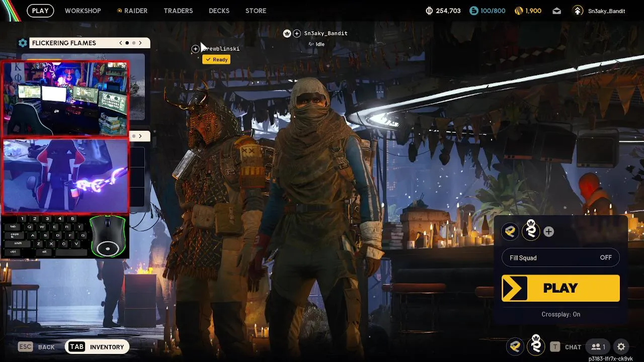Click the plus icon next to Sn3aky_Bandit name
The height and width of the screenshot is (362, 644).
pos(297,33)
